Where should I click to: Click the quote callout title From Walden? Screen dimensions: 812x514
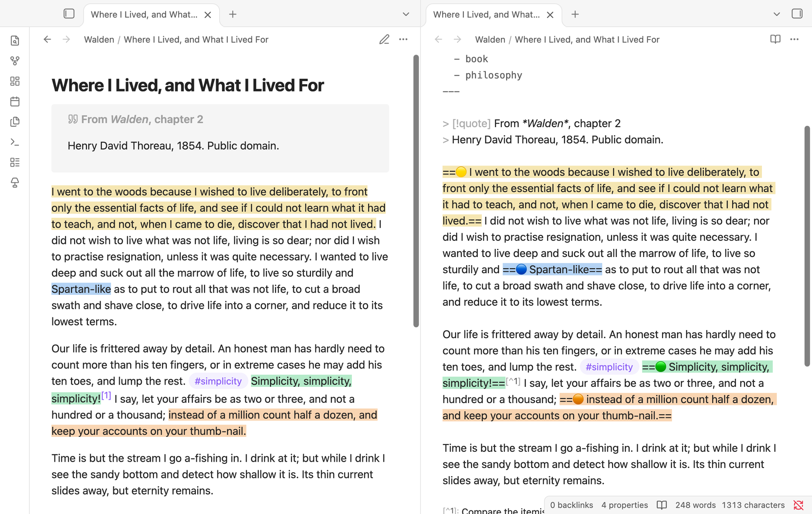point(142,119)
